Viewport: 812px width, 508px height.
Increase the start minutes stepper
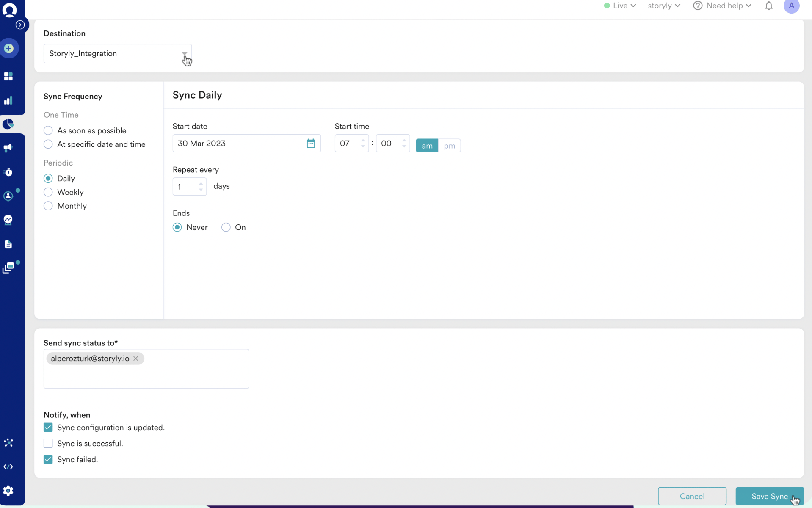click(x=404, y=140)
